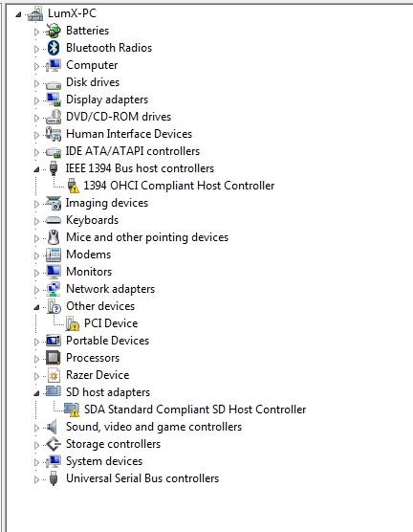Click the Sound, video and game controllers speaker icon

click(x=52, y=427)
